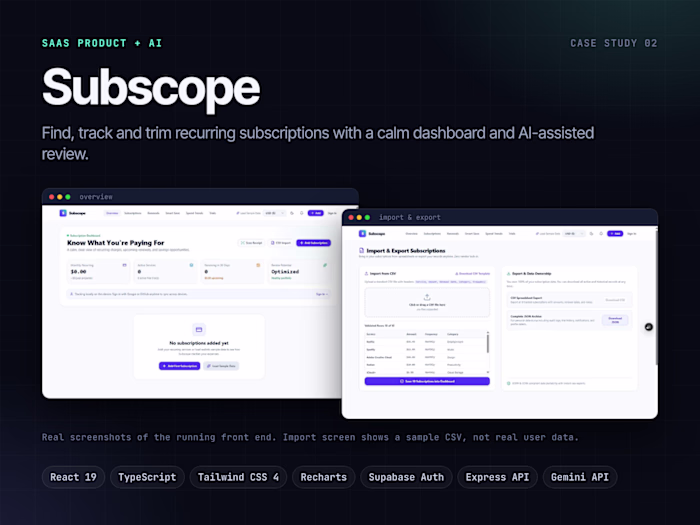Click Sign In link in import & export header

(x=632, y=233)
